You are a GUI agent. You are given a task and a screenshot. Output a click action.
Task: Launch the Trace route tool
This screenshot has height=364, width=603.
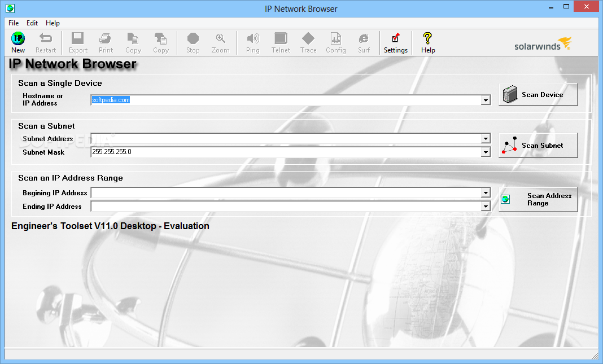[308, 43]
